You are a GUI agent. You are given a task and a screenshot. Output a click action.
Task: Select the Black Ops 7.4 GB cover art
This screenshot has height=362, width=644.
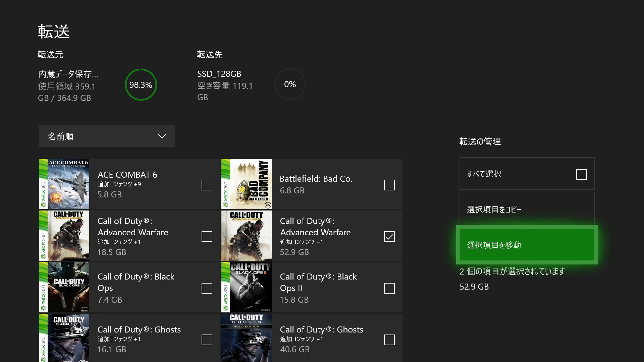pyautogui.click(x=64, y=287)
